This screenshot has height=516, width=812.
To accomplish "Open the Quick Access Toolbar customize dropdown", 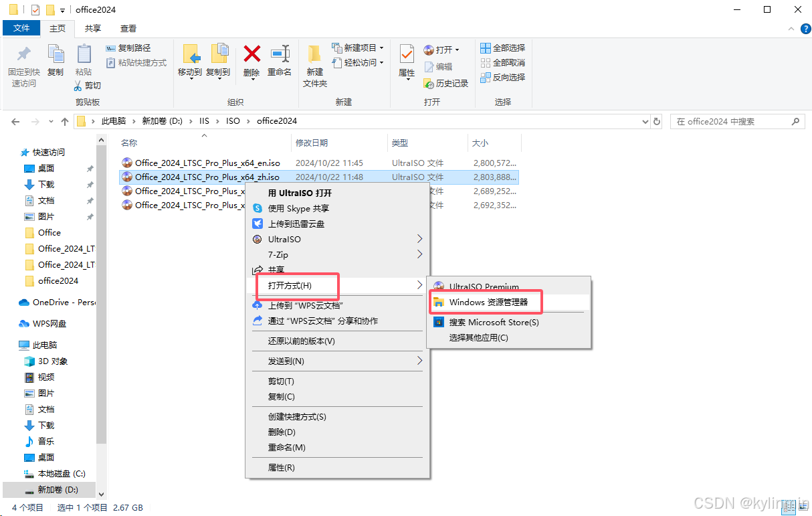I will tap(62, 10).
